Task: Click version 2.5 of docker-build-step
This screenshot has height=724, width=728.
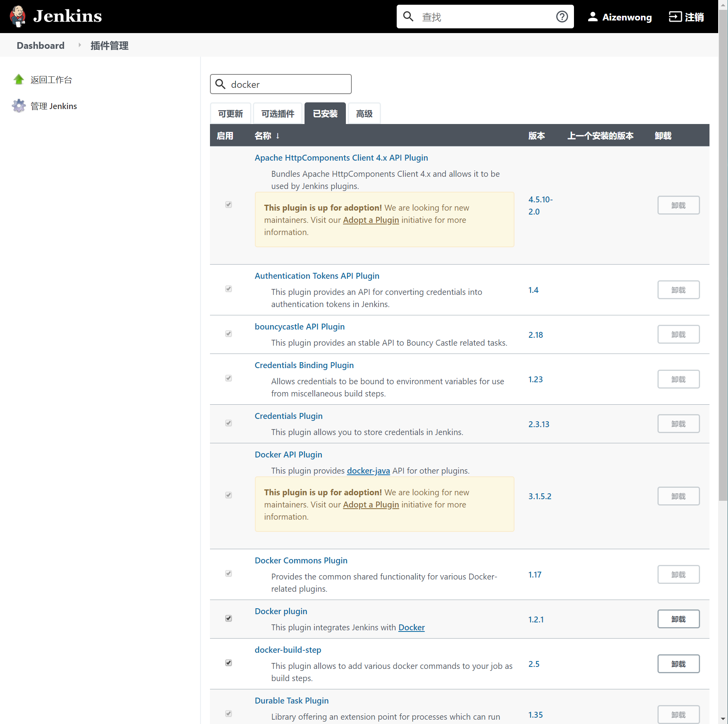Action: pos(534,664)
